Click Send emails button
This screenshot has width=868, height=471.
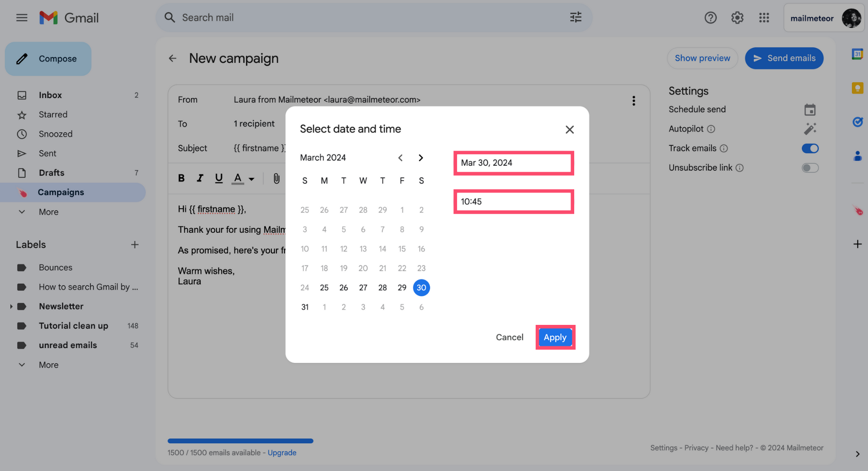(x=784, y=58)
